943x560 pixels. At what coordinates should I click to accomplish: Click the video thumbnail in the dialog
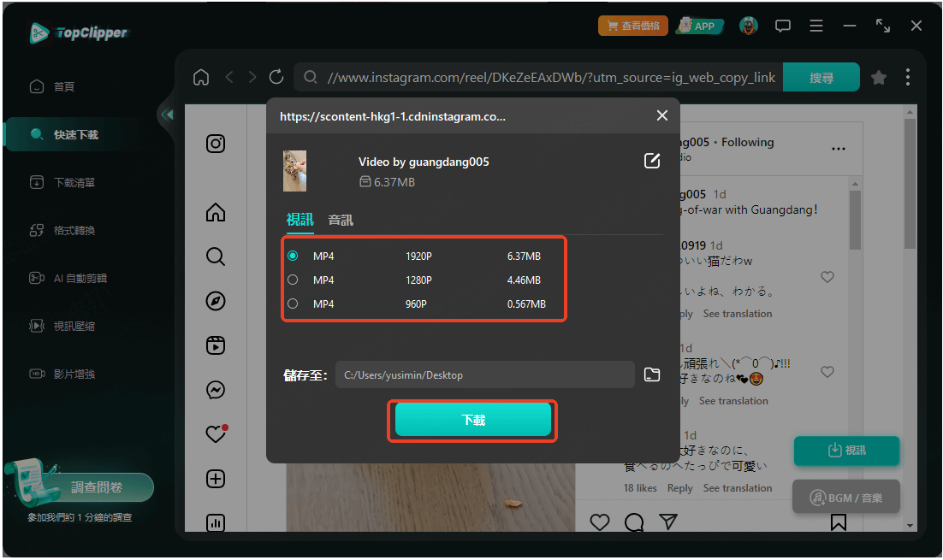click(294, 171)
